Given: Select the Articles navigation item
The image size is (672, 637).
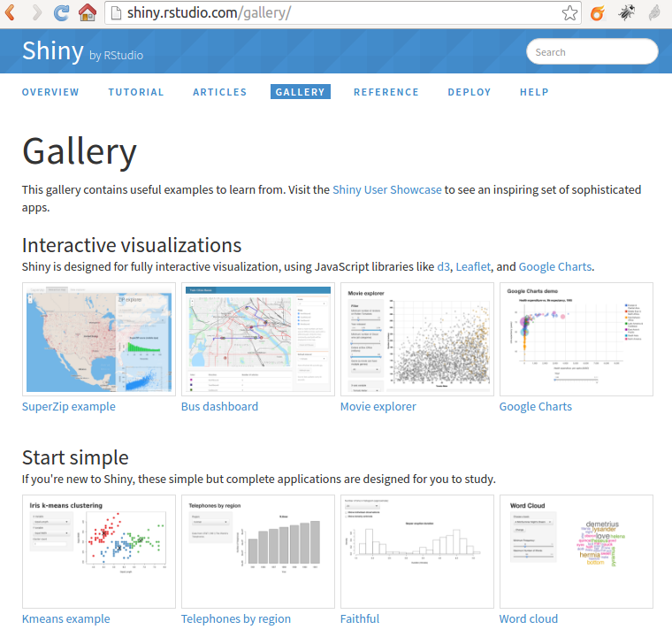Looking at the screenshot, I should (x=220, y=92).
